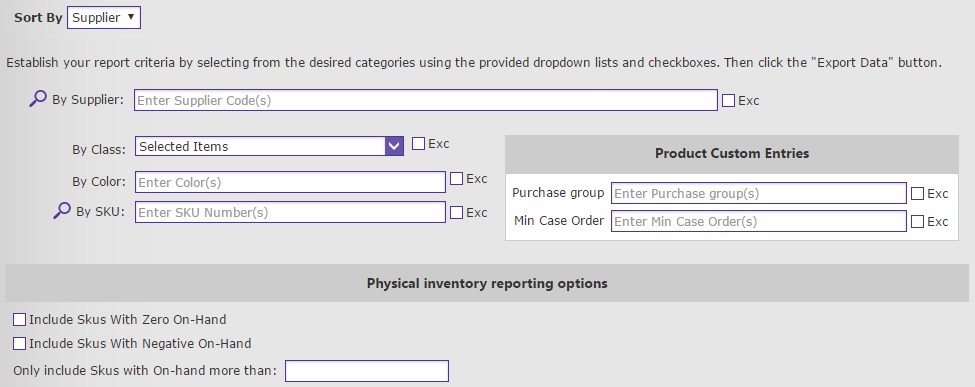Check the Exc box for By Supplier

(x=729, y=100)
